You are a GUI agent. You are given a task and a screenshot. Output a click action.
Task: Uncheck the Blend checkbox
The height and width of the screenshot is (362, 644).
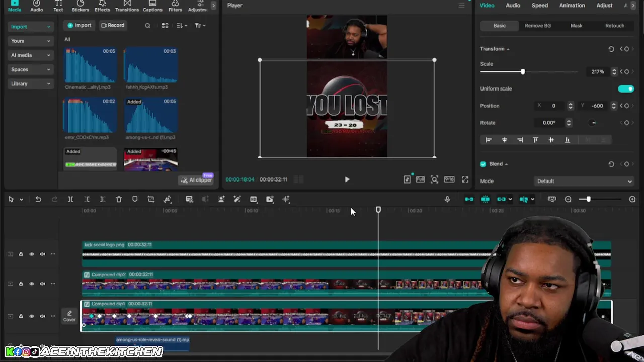tap(484, 164)
